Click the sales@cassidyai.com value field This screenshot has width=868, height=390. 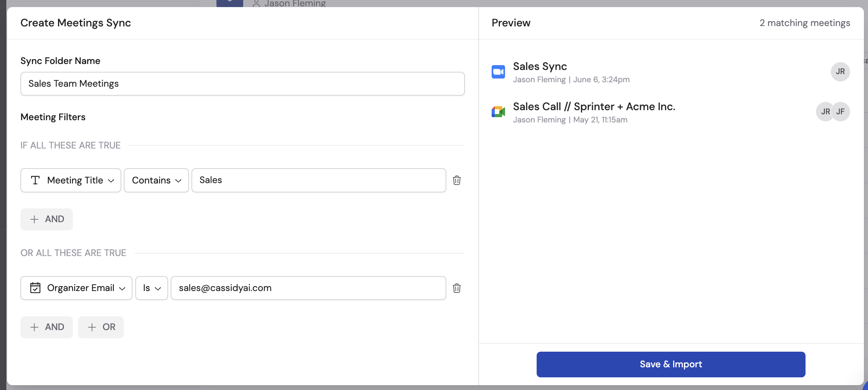coord(308,288)
